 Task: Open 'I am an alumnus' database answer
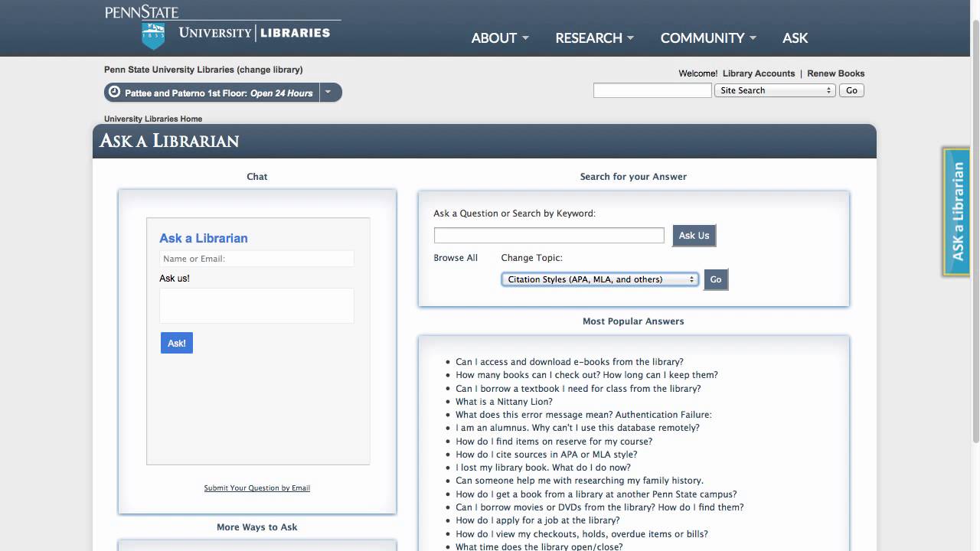pyautogui.click(x=578, y=428)
